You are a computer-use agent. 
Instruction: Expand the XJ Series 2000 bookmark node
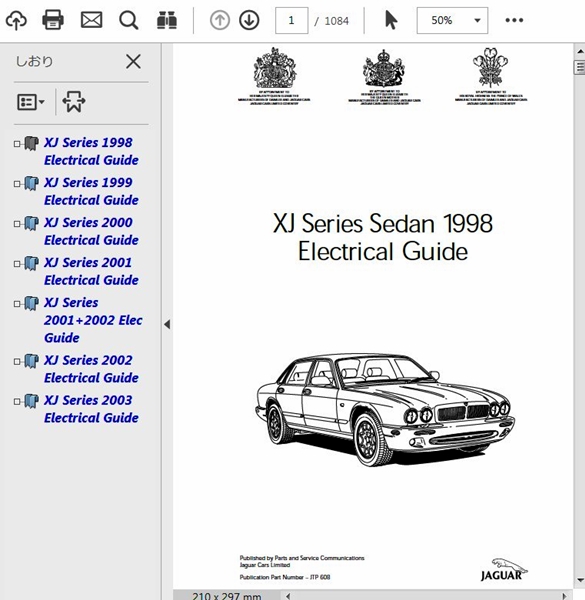tap(17, 224)
